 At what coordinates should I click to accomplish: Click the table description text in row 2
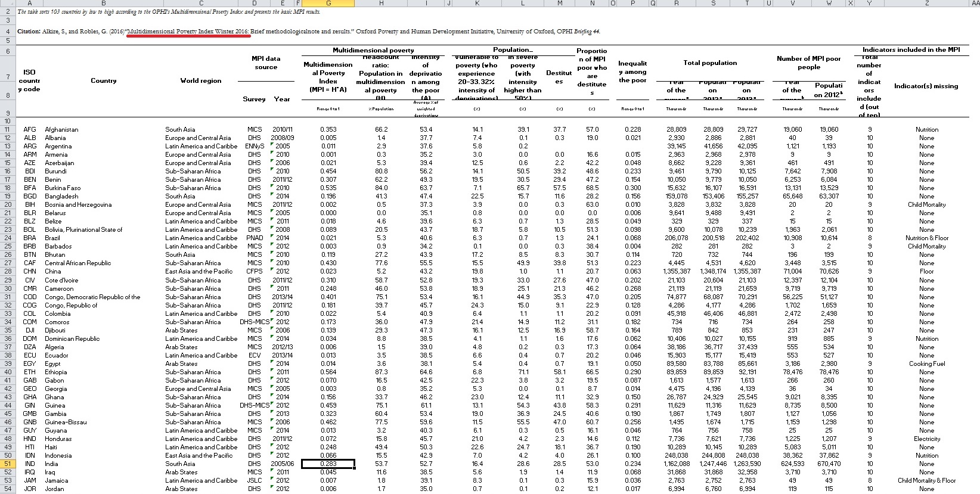click(169, 11)
